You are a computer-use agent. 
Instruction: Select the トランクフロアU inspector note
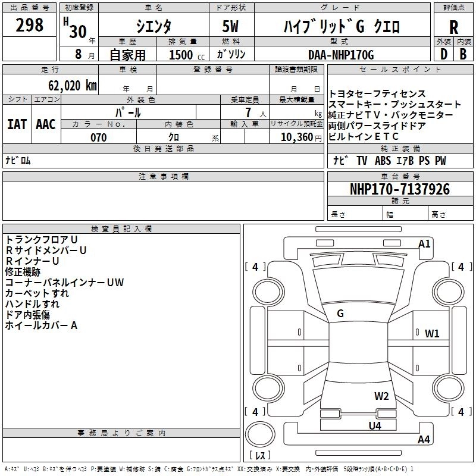(41, 239)
